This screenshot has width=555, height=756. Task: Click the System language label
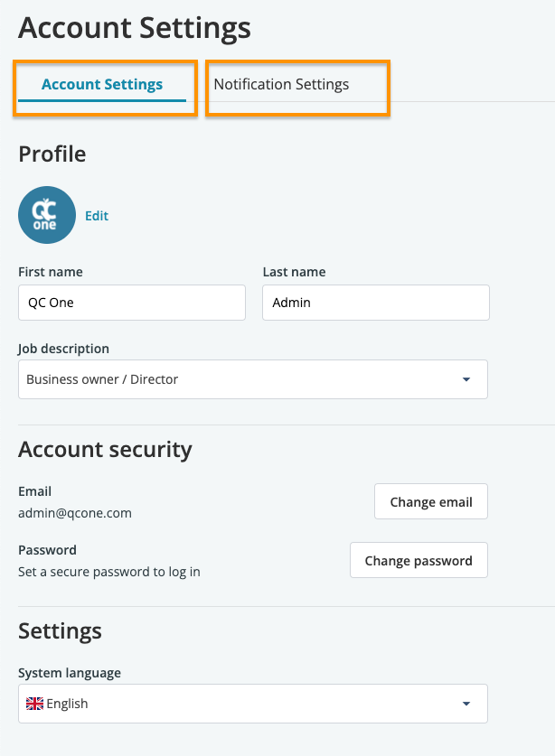70,673
